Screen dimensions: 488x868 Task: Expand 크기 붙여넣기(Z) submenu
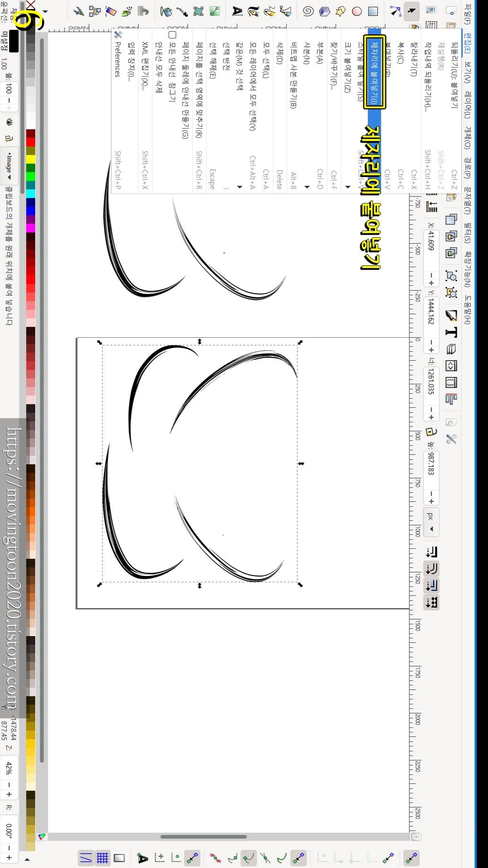tap(348, 187)
